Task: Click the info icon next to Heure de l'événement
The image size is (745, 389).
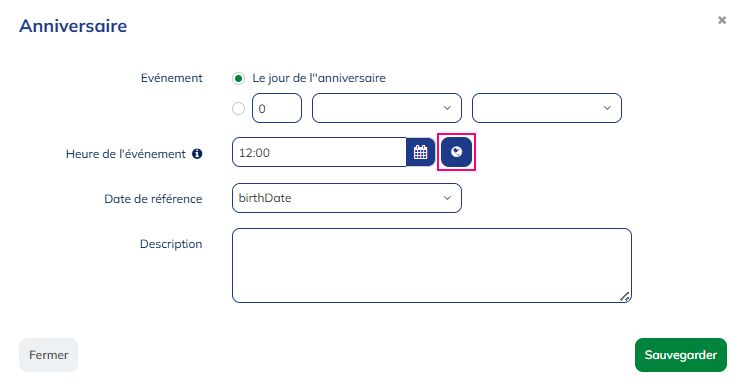Action: point(197,154)
